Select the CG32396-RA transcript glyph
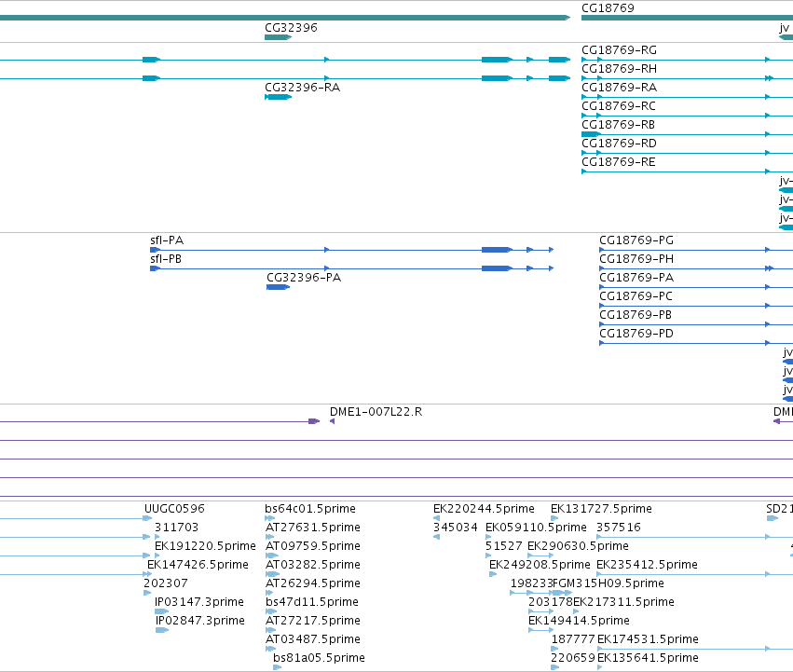This screenshot has height=672, width=793. point(279,97)
